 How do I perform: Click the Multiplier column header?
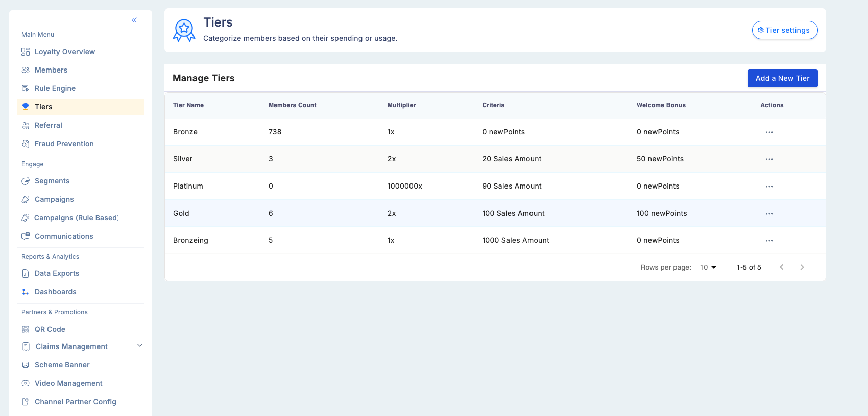pyautogui.click(x=401, y=105)
